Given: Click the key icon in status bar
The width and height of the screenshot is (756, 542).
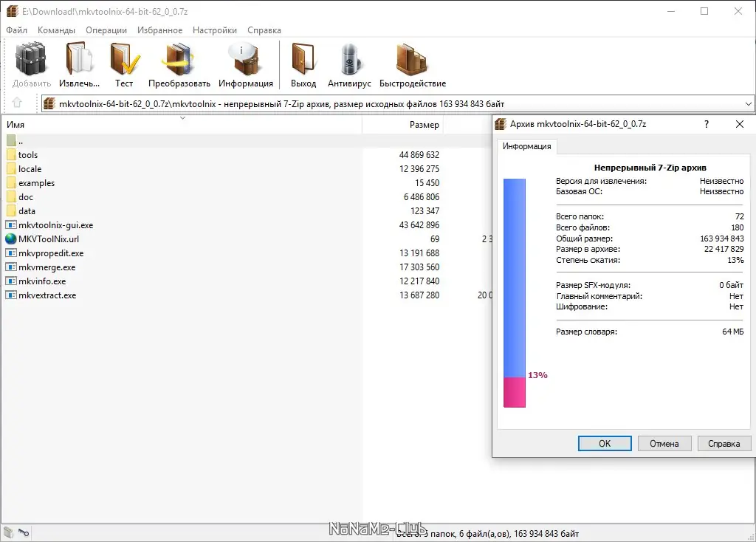Looking at the screenshot, I should [x=24, y=532].
